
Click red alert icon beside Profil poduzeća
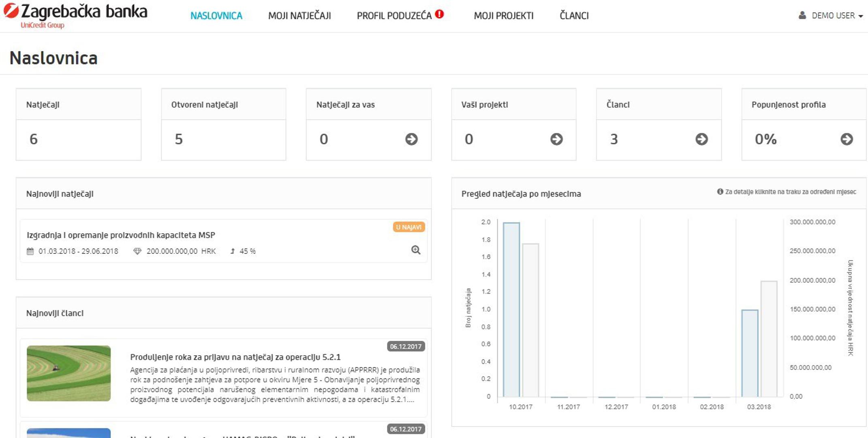click(x=440, y=14)
